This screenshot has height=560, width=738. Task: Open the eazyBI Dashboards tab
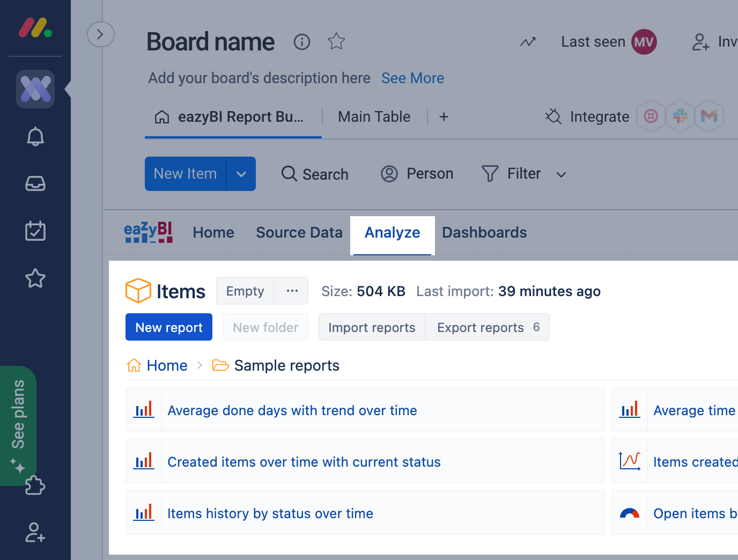484,232
